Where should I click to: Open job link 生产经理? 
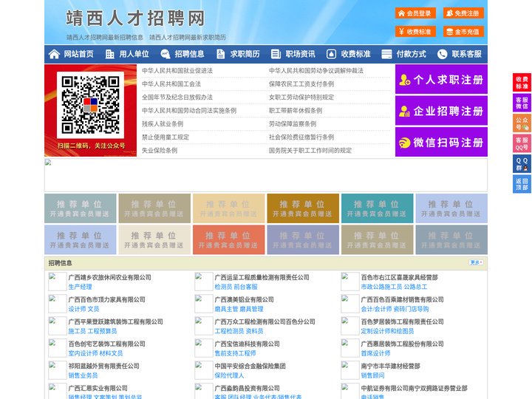pyautogui.click(x=80, y=287)
